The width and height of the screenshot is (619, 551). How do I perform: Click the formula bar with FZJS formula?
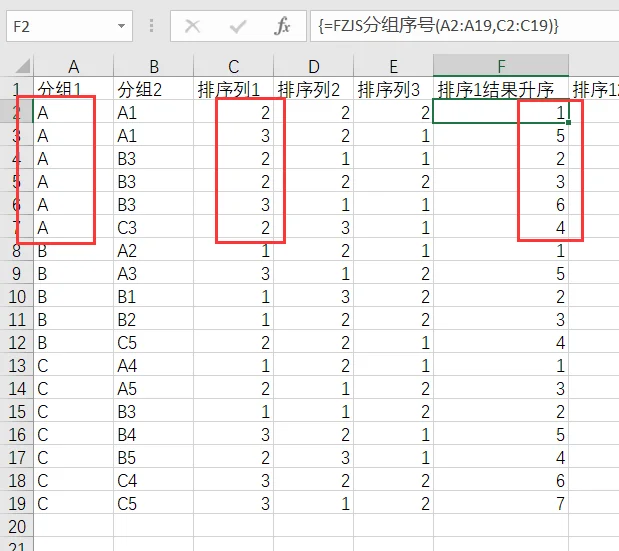[464, 26]
